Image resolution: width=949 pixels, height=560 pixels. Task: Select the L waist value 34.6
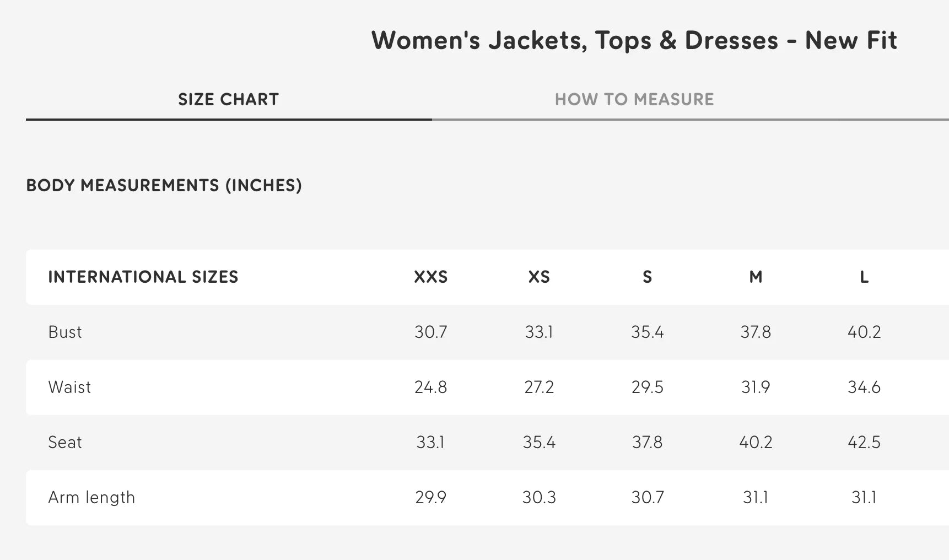pyautogui.click(x=864, y=387)
